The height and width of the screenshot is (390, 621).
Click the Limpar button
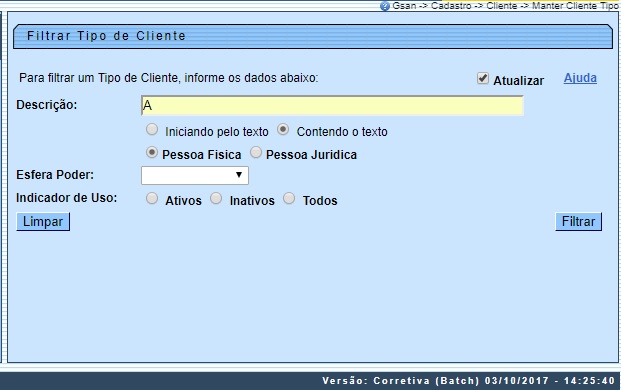click(x=43, y=221)
